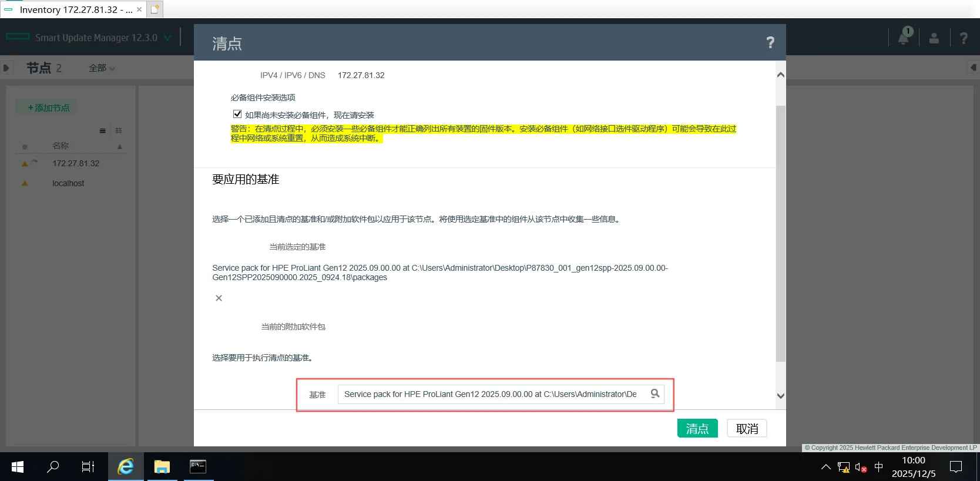Click the HPE logo beside Smart Update Manager

pos(18,37)
